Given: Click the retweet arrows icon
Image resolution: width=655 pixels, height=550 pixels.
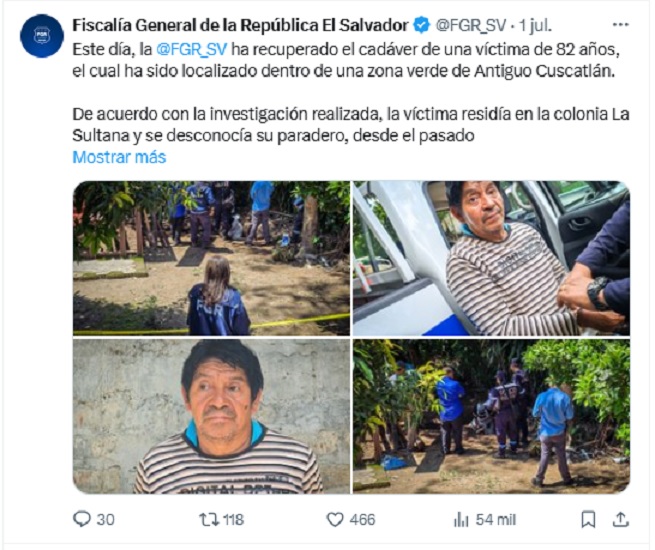Looking at the screenshot, I should pyautogui.click(x=209, y=520).
